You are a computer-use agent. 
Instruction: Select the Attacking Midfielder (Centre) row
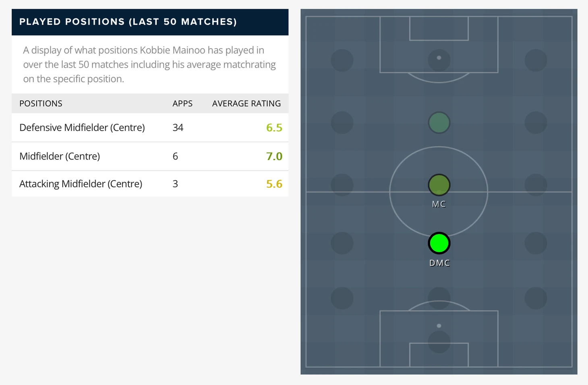pyautogui.click(x=150, y=184)
